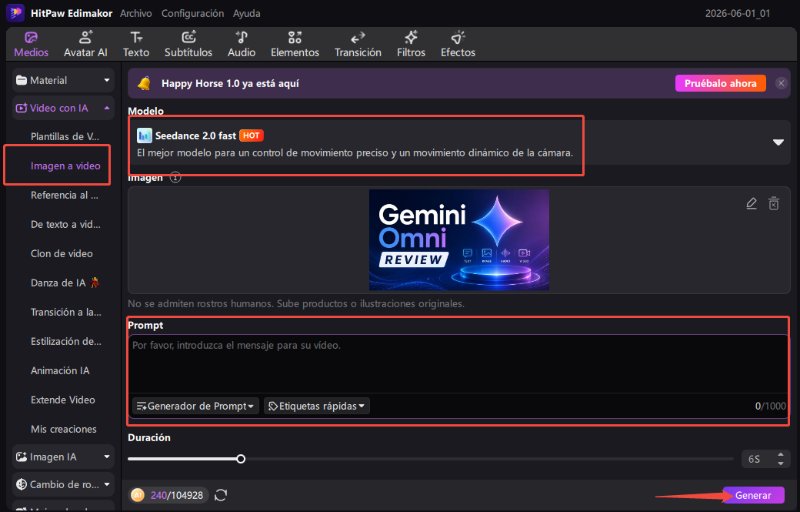Click the edit pencil icon for image
800x512 pixels.
click(x=752, y=203)
